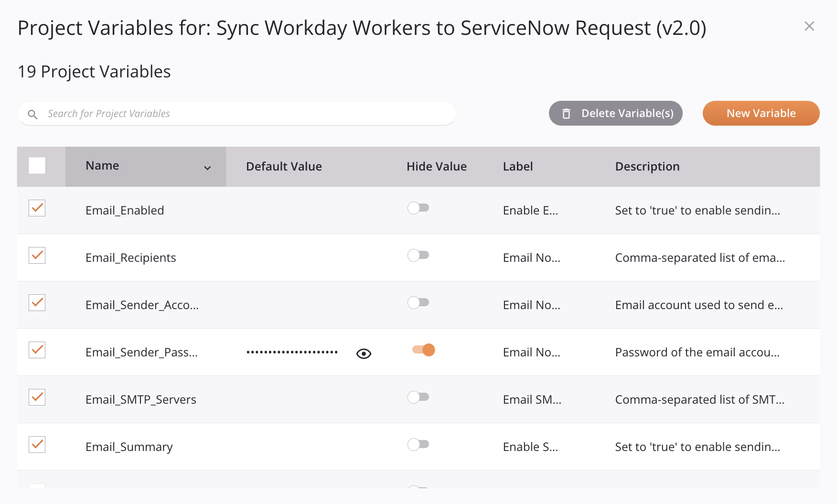
Task: Uncheck the Email_SMTP_Servers row checkbox
Action: pos(37,397)
